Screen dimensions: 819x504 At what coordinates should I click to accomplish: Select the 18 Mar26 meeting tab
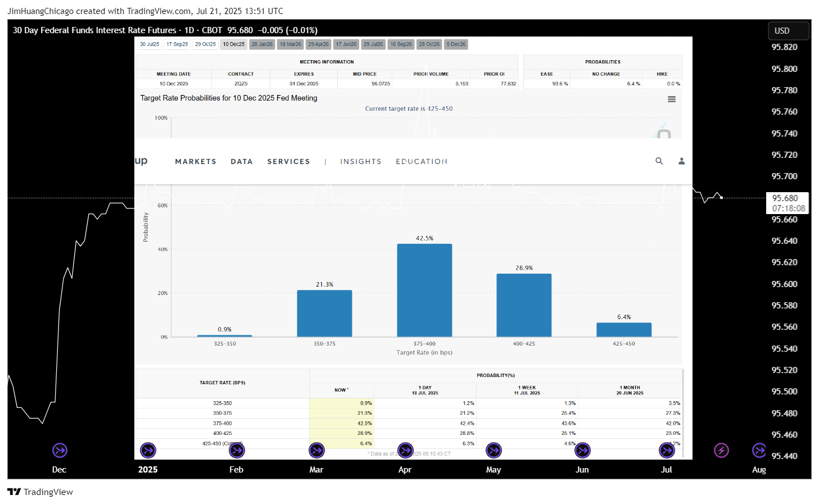pos(291,44)
